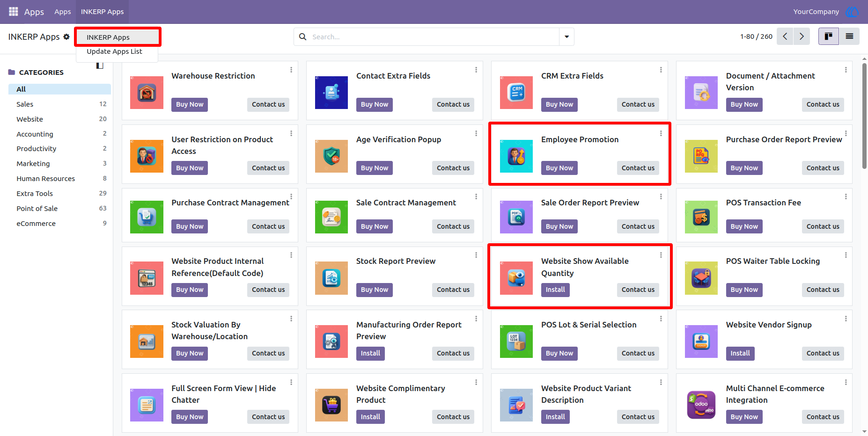Switch to kanban view icon
Viewport: 868px width, 436px height.
click(x=828, y=36)
